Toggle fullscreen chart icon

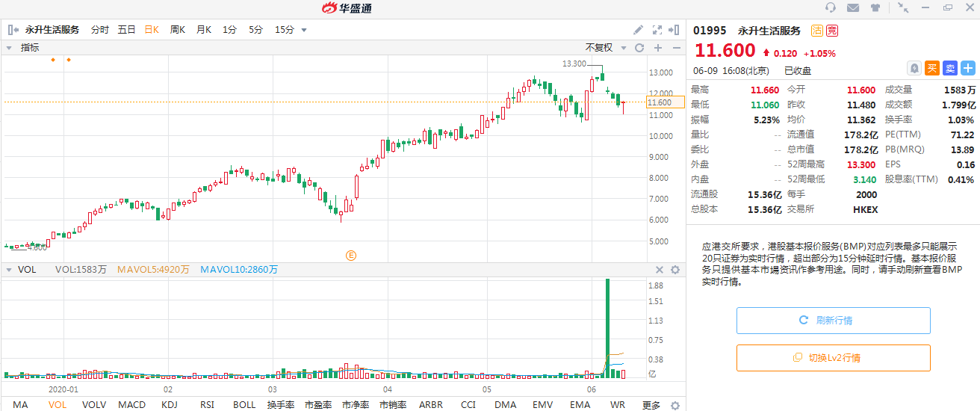tap(657, 30)
